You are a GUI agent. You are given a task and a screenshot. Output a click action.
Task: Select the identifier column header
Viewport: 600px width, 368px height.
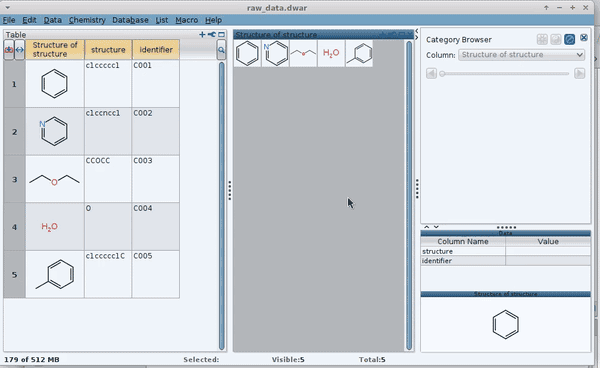point(156,50)
